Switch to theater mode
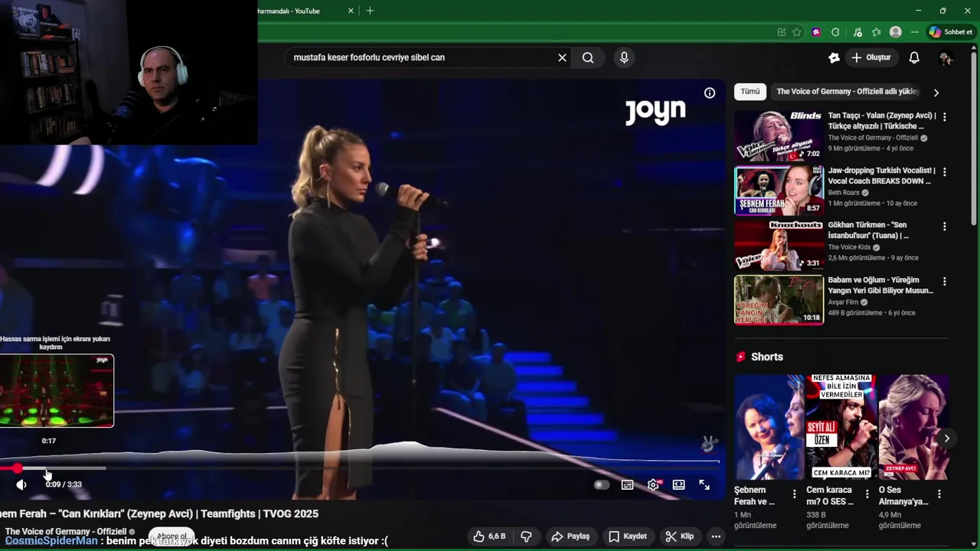This screenshot has height=551, width=980. [678, 484]
